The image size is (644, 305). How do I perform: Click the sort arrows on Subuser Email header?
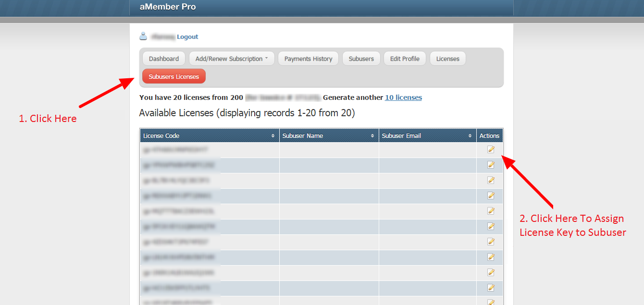pyautogui.click(x=471, y=135)
